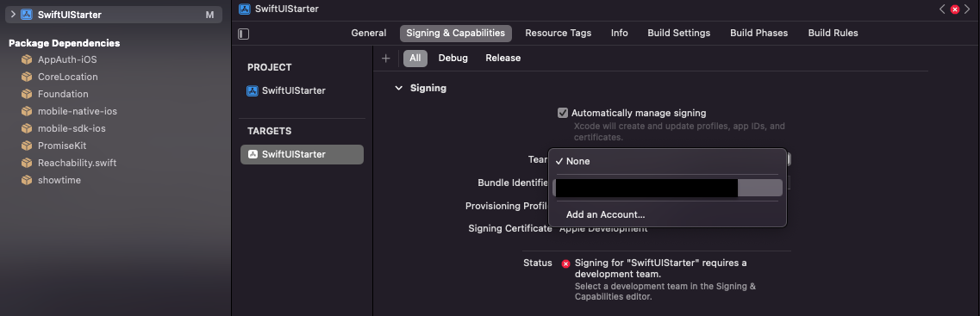Select showtime package name
The height and width of the screenshot is (316, 980).
59,180
